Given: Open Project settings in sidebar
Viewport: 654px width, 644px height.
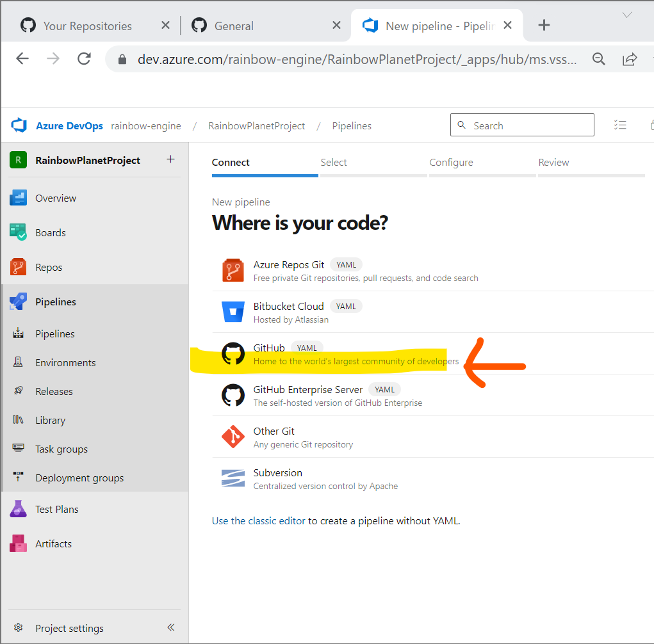Looking at the screenshot, I should (69, 628).
